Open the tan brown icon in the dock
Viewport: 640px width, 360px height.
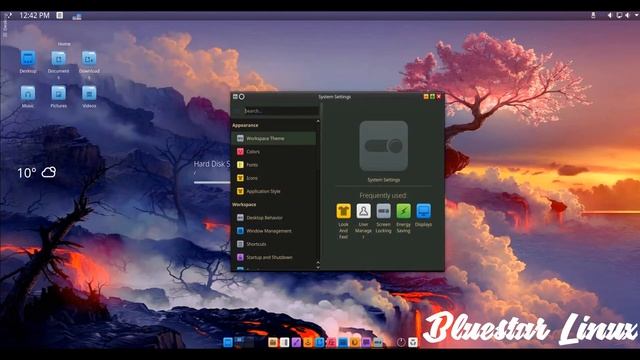(x=273, y=342)
